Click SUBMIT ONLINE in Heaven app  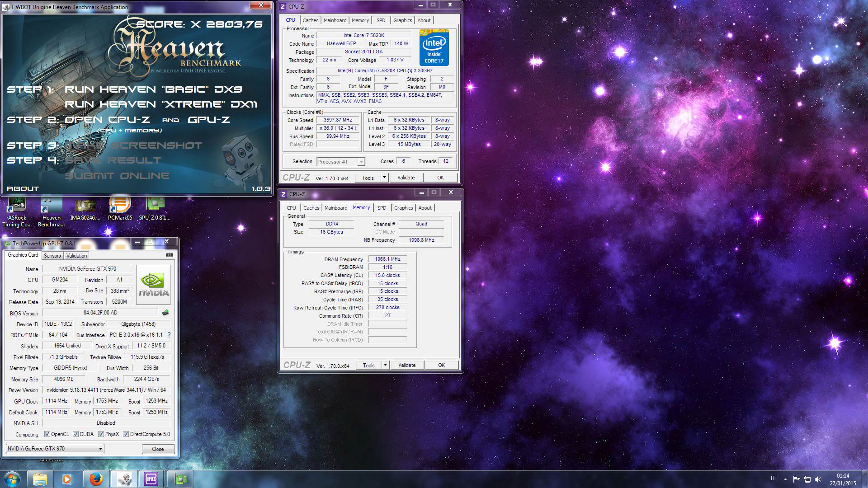point(117,176)
